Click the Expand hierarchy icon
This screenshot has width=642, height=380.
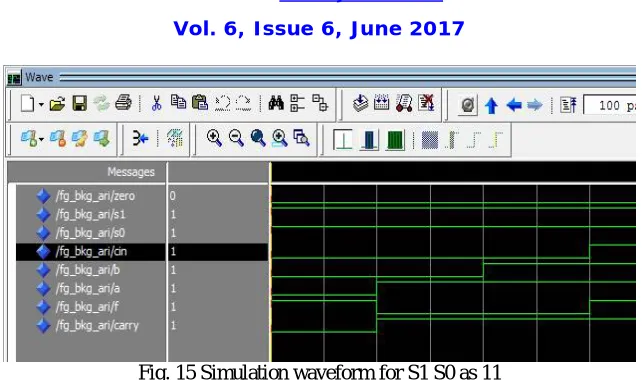(320, 103)
